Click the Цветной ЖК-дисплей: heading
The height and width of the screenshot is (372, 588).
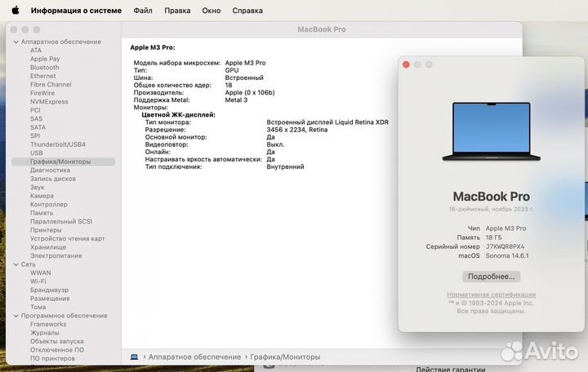point(179,115)
